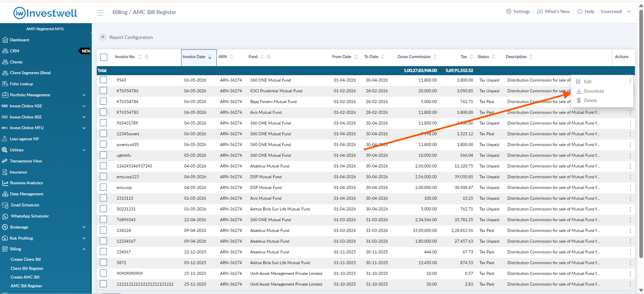Sort by Invoice Date arrows

[210, 57]
